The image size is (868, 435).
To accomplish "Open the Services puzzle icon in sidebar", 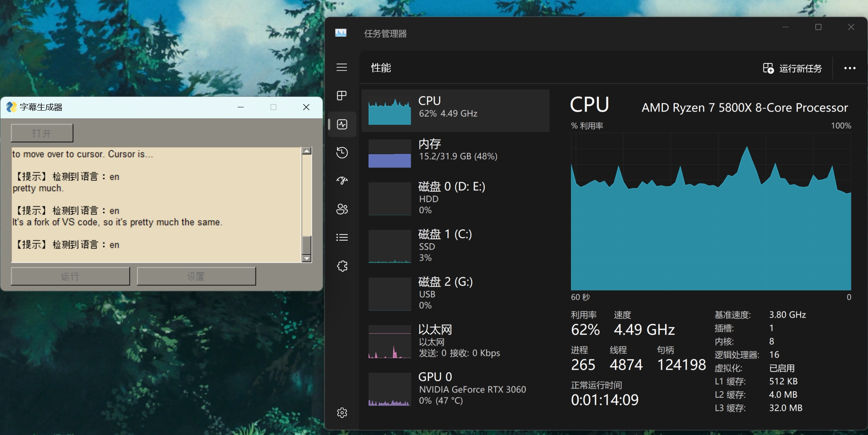I will [x=342, y=266].
